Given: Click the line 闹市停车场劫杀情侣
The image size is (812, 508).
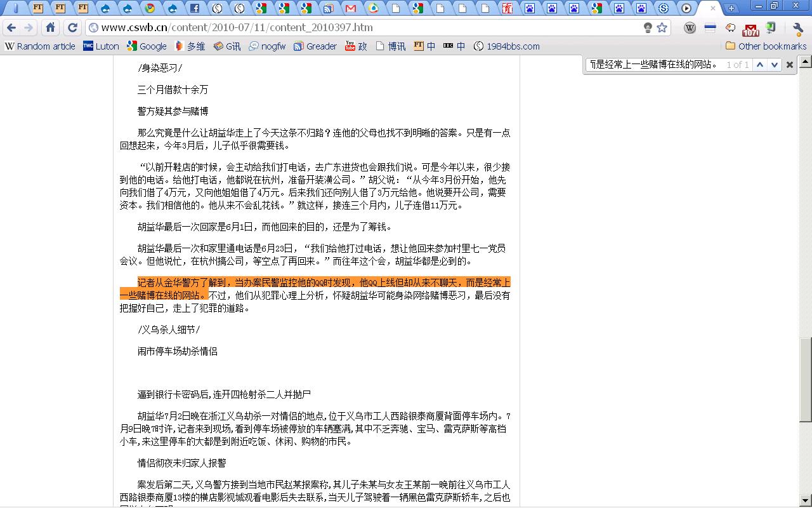Looking at the screenshot, I should (178, 351).
